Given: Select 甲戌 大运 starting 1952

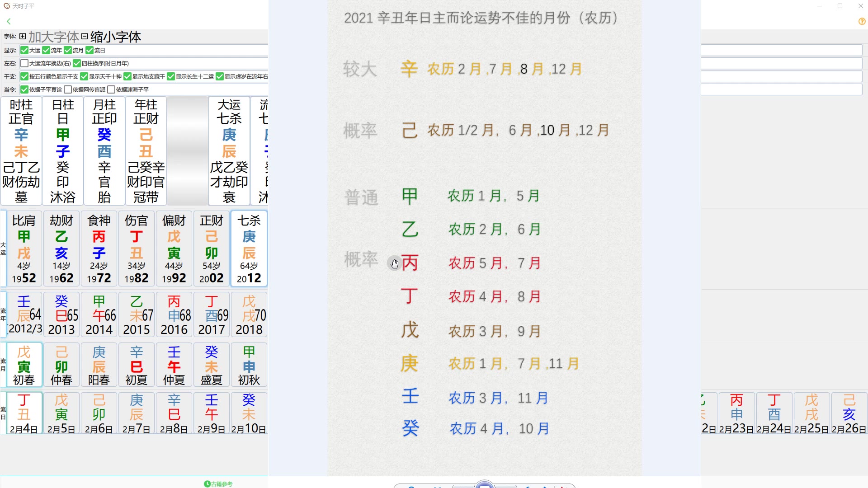Looking at the screenshot, I should [x=24, y=249].
